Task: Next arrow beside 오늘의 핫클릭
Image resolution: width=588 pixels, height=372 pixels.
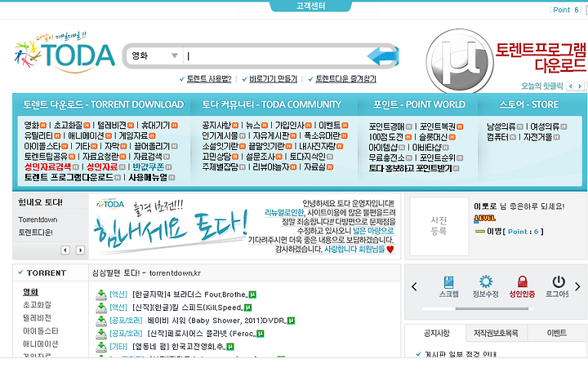Action: [x=580, y=86]
